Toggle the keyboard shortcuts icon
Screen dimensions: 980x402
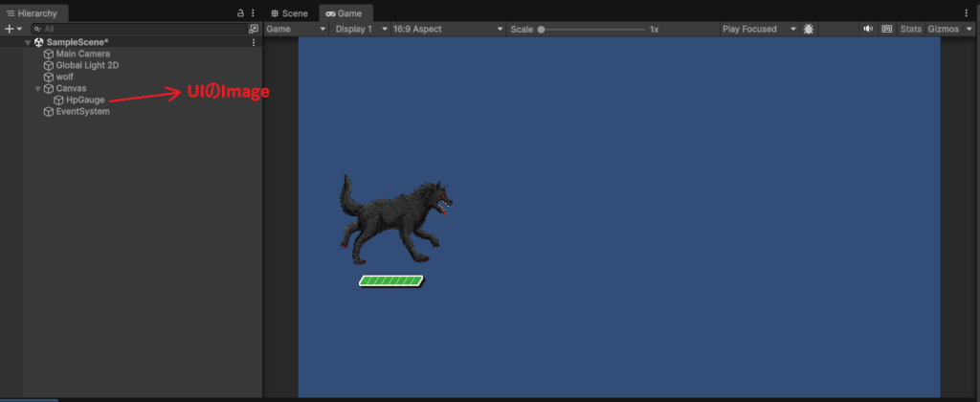pos(887,29)
